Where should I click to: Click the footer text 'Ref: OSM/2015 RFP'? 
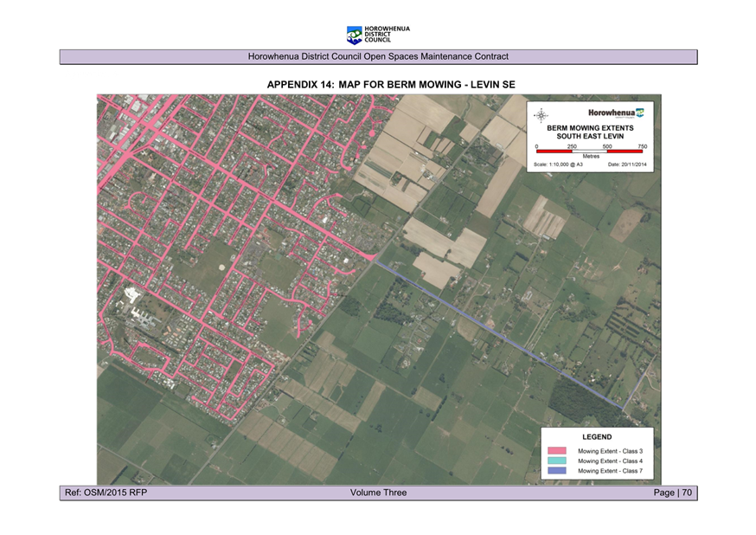(x=106, y=493)
